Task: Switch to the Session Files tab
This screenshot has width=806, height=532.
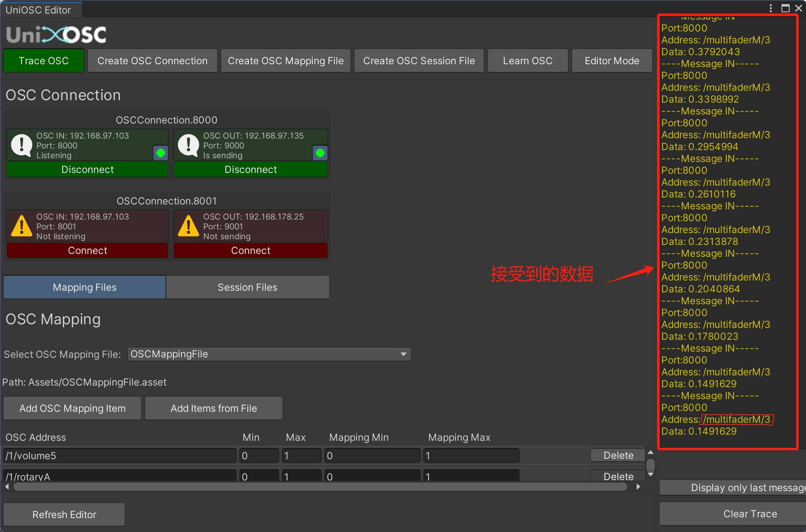Action: 247,287
